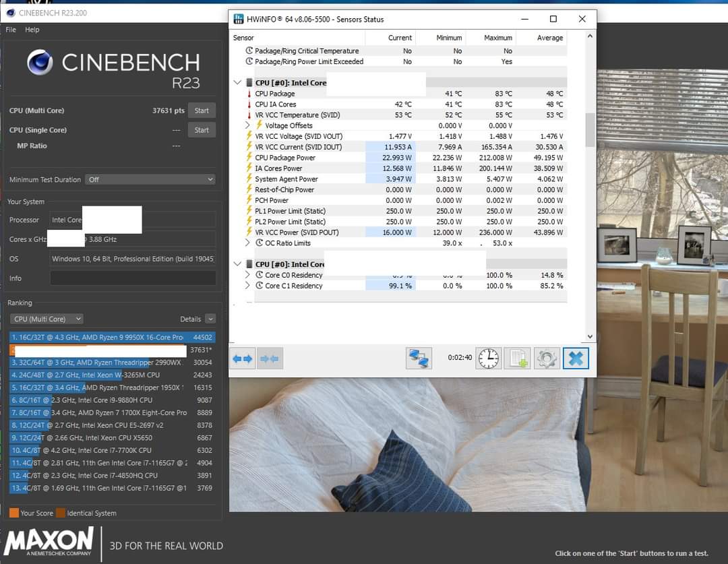Image resolution: width=728 pixels, height=564 pixels.
Task: Select the Intel Core i7-7700K ranking row
Action: tap(112, 450)
